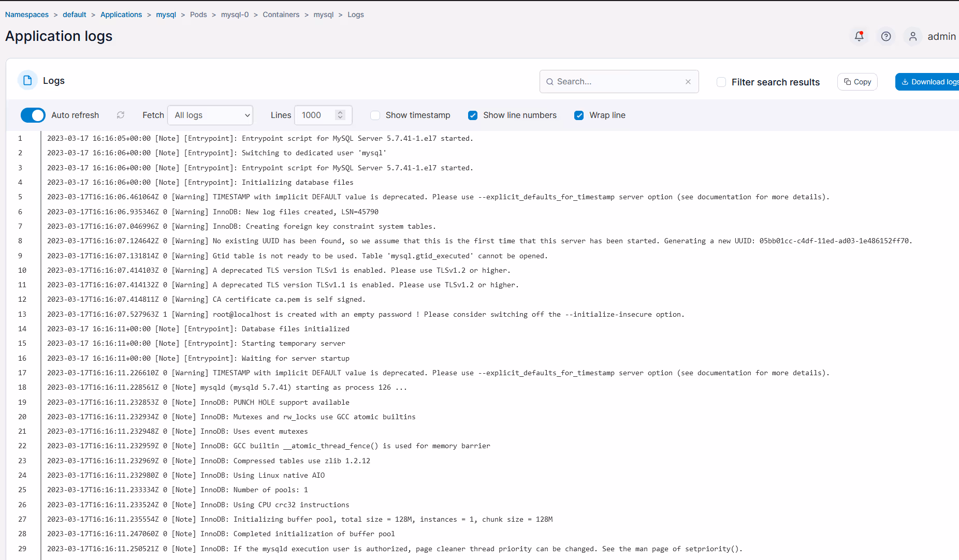Image resolution: width=959 pixels, height=560 pixels.
Task: Click the Logs breadcrumb item
Action: 356,14
